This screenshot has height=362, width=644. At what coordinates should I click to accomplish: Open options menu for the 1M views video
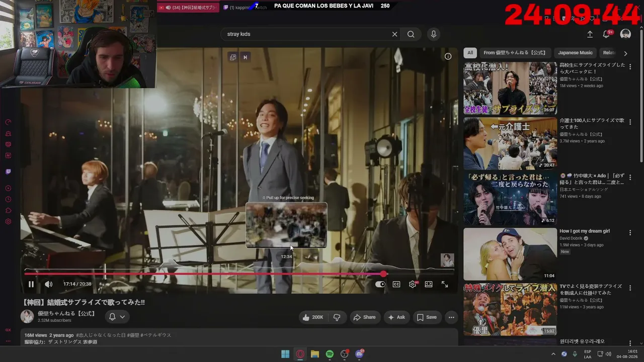point(630,67)
